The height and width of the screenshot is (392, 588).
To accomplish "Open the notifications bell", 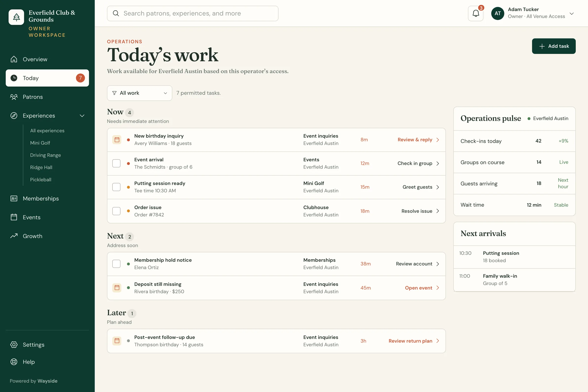I will (x=476, y=13).
